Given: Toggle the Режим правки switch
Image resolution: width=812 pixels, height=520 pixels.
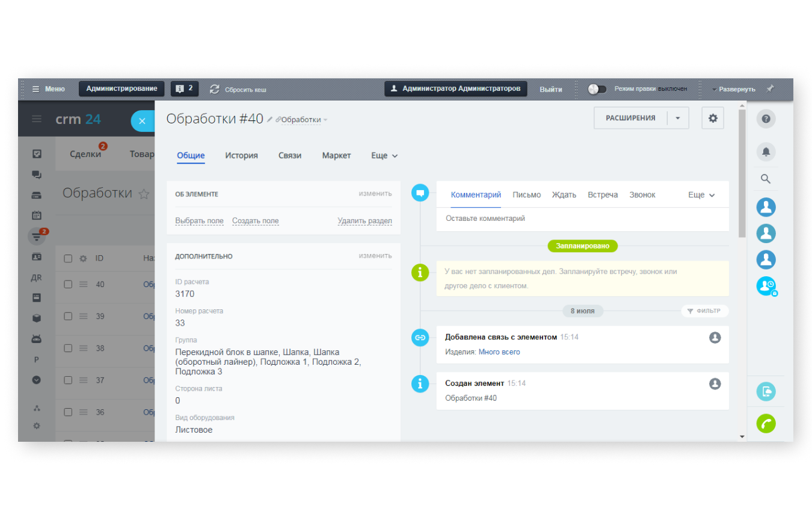Looking at the screenshot, I should click(597, 89).
